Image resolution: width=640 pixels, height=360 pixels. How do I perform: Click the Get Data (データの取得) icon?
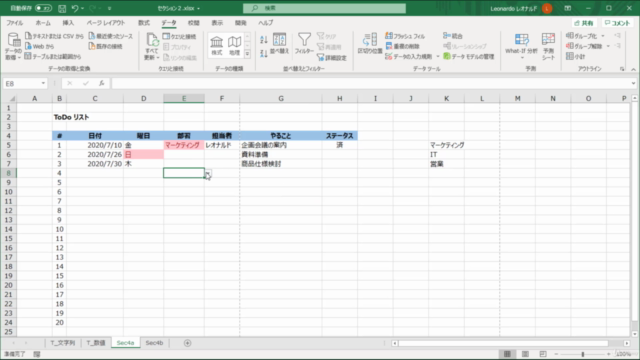tap(13, 47)
